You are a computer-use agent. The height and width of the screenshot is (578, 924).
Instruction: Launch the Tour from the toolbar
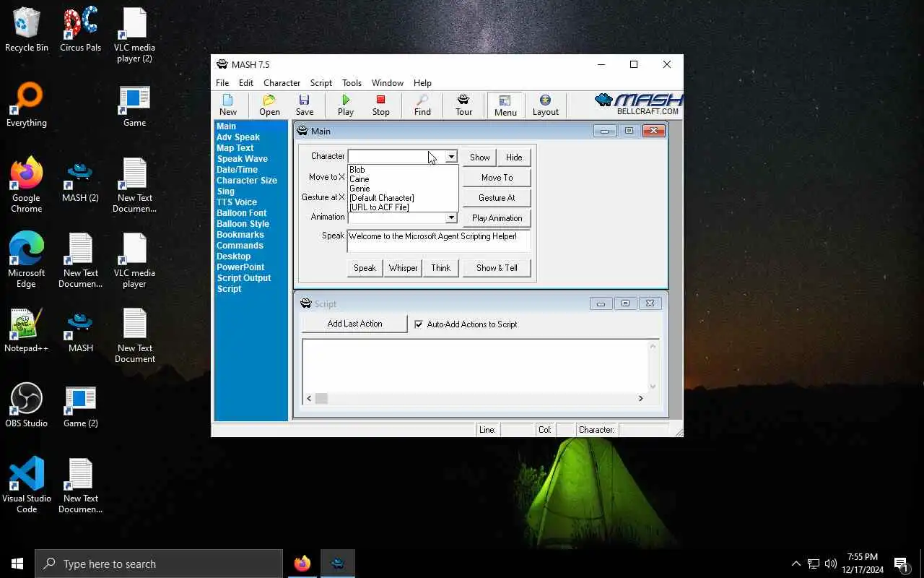tap(464, 105)
